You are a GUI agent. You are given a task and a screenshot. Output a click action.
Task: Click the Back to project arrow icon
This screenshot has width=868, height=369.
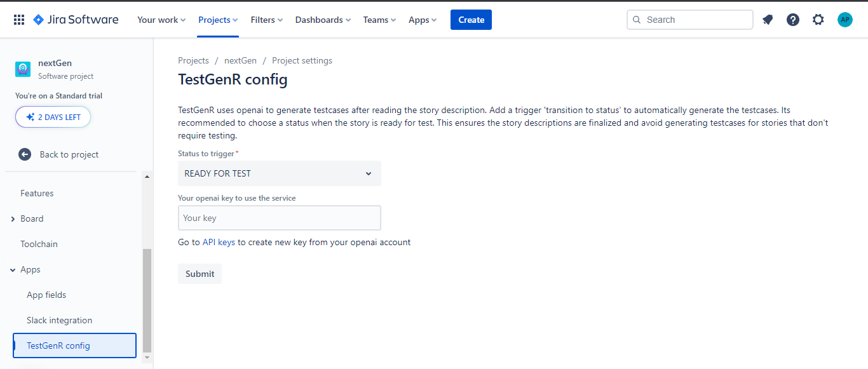25,154
